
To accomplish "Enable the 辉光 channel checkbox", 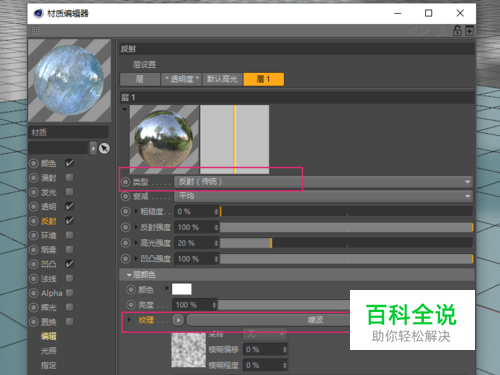I will [69, 307].
